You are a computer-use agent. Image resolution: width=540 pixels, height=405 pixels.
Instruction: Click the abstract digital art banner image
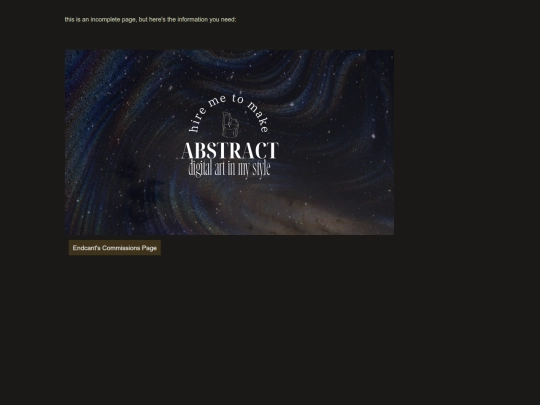(x=229, y=143)
